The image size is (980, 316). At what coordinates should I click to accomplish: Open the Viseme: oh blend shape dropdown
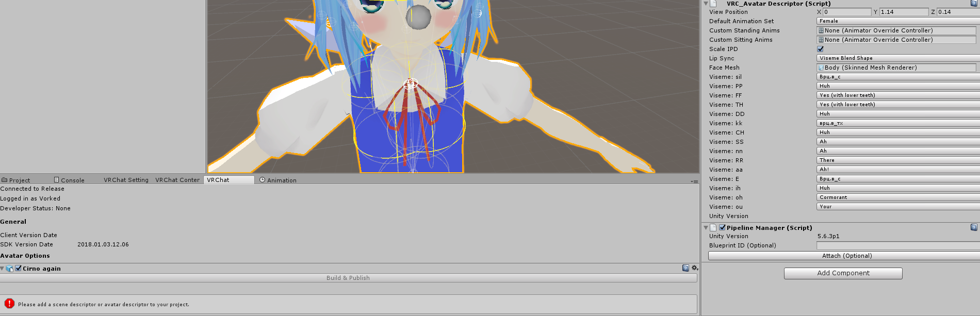[898, 197]
